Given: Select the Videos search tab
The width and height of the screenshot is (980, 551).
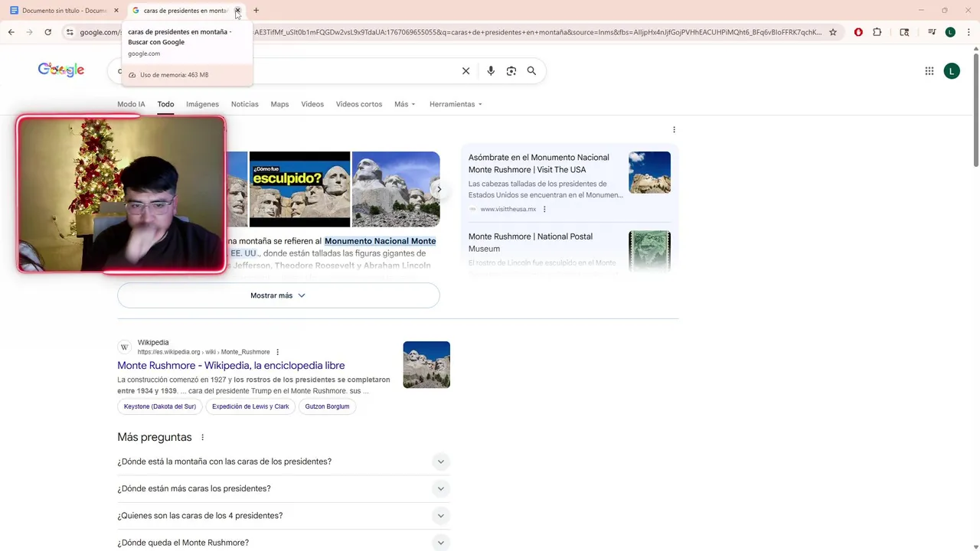Looking at the screenshot, I should tap(312, 104).
